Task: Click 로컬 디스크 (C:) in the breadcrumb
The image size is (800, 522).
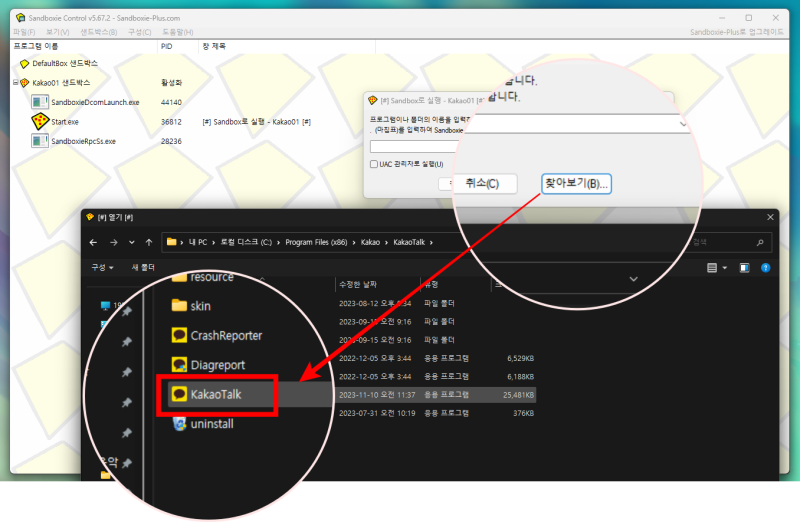Action: (246, 242)
